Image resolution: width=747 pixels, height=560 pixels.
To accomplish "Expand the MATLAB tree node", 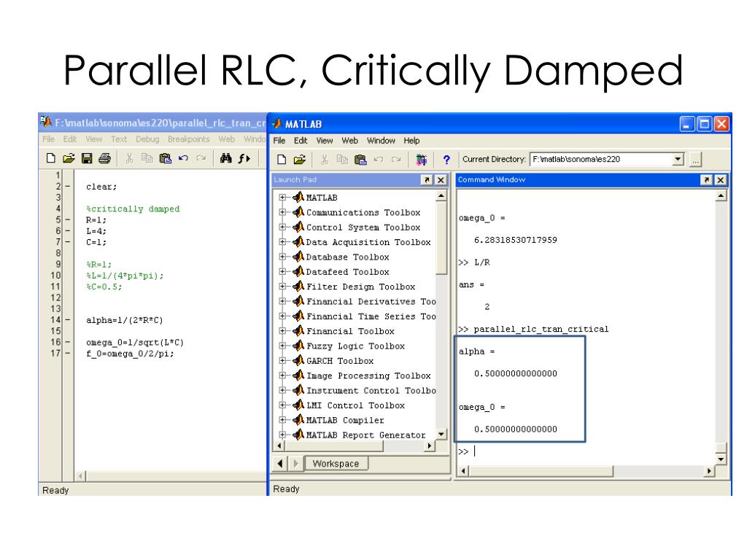I will [x=282, y=197].
